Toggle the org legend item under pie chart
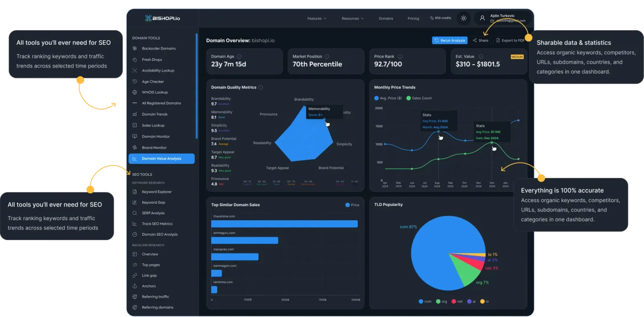Image resolution: width=644 pixels, height=317 pixels. point(442,301)
